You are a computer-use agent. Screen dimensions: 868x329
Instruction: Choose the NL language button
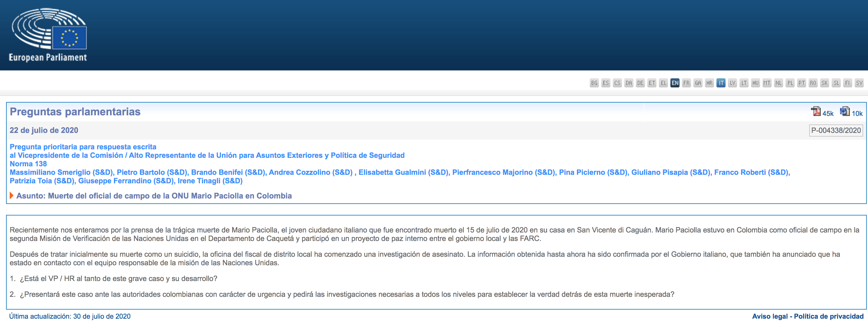pos(778,83)
